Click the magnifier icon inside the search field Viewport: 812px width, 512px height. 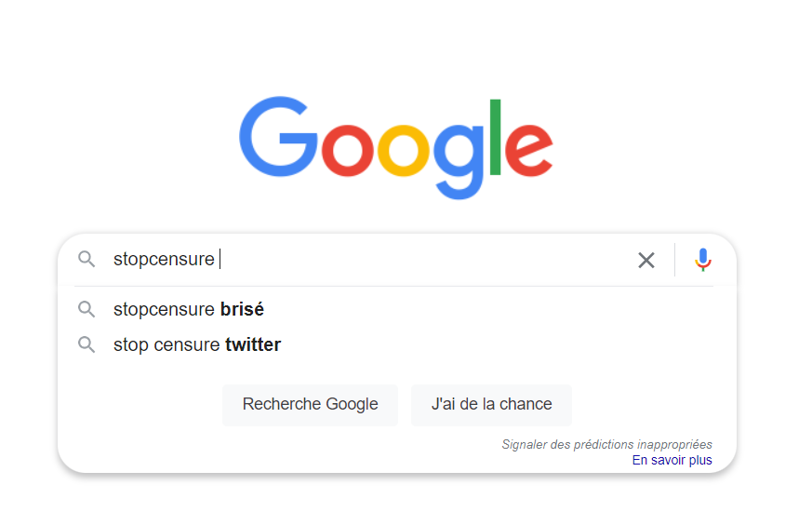87,259
